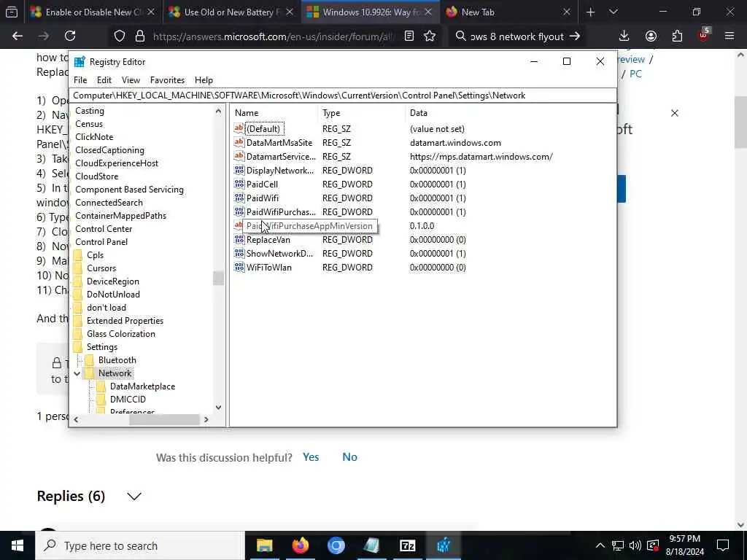Collapse the Replies (6) chevron

134,497
